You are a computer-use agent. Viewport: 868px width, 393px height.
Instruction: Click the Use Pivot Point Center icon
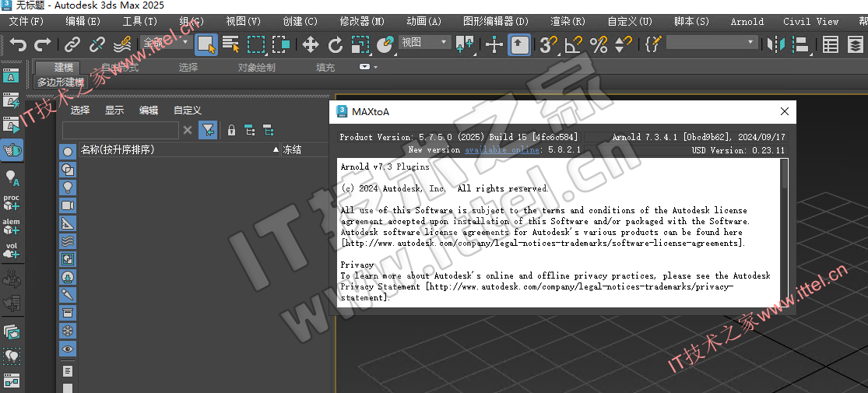pos(465,44)
